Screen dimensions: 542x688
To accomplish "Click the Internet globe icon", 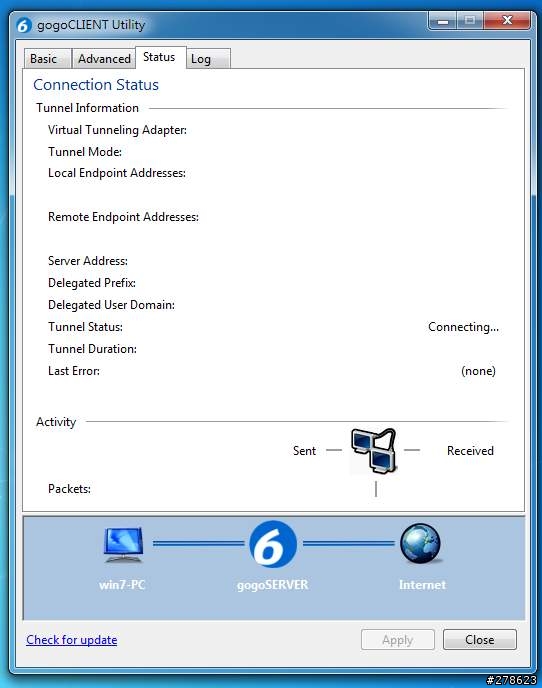I will coord(420,544).
